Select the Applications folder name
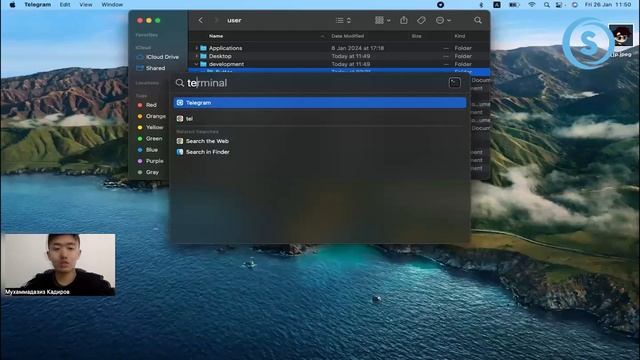Screen dimensions: 640x360 (x=225, y=48)
